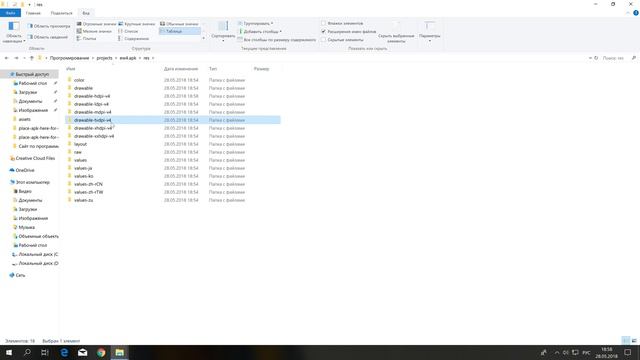Open Группировать dropdown
This screenshot has width=640, height=360.
pos(256,23)
